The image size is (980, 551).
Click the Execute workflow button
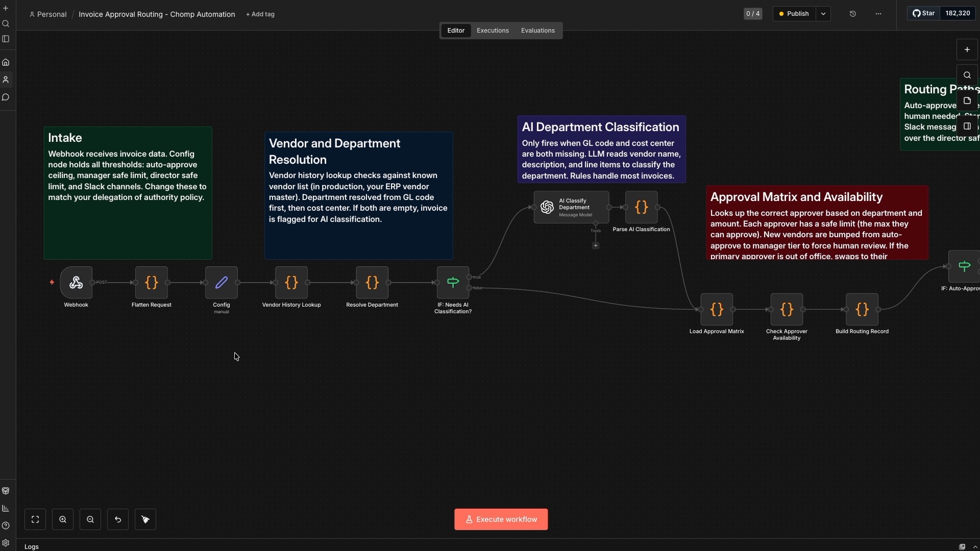(501, 519)
